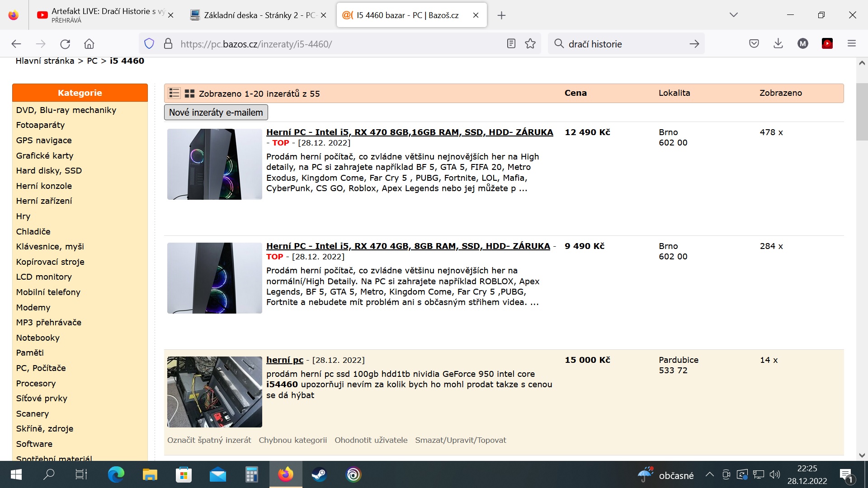
Task: Open Calculator from the taskbar
Action: [251, 474]
